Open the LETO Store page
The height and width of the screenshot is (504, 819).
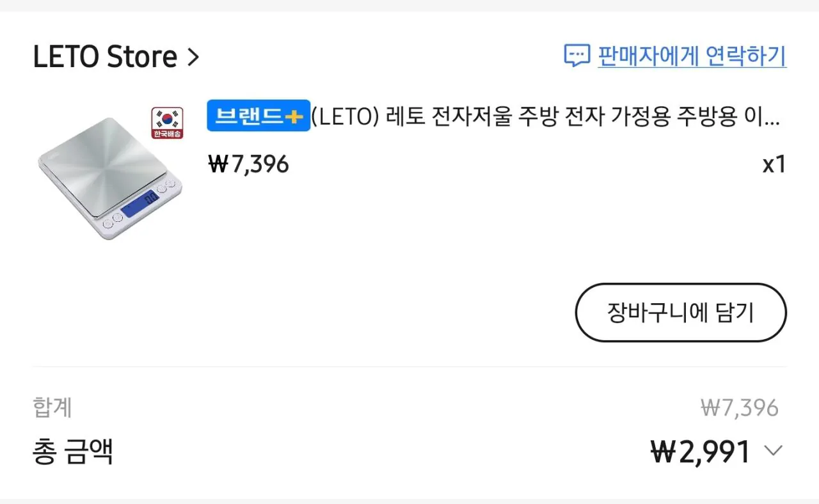coord(104,56)
